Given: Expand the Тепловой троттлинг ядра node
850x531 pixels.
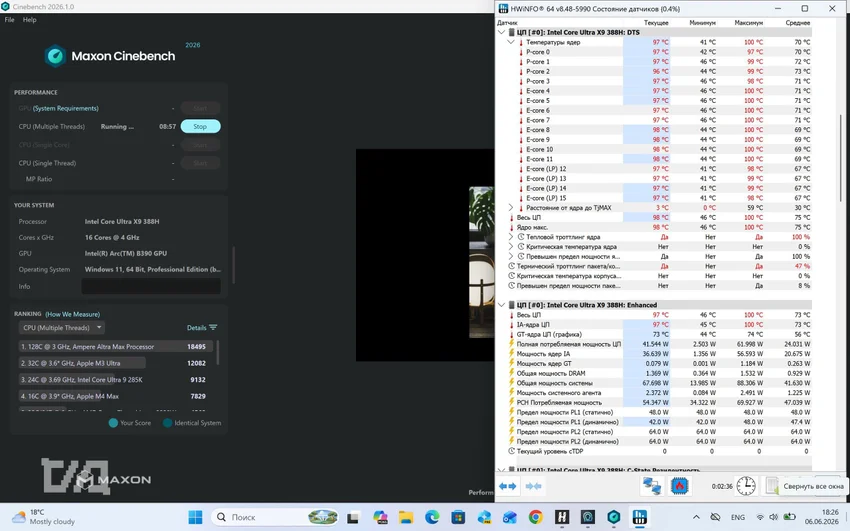Looking at the screenshot, I should 511,237.
